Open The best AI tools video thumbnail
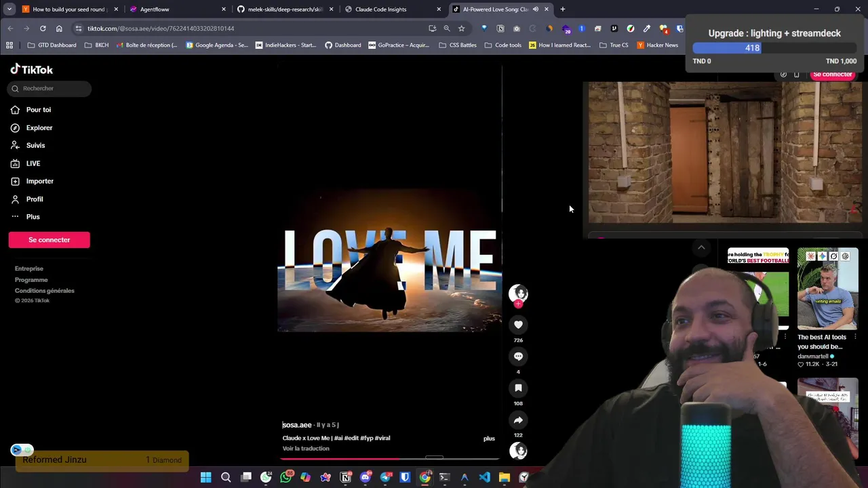The image size is (868, 488). point(827,288)
